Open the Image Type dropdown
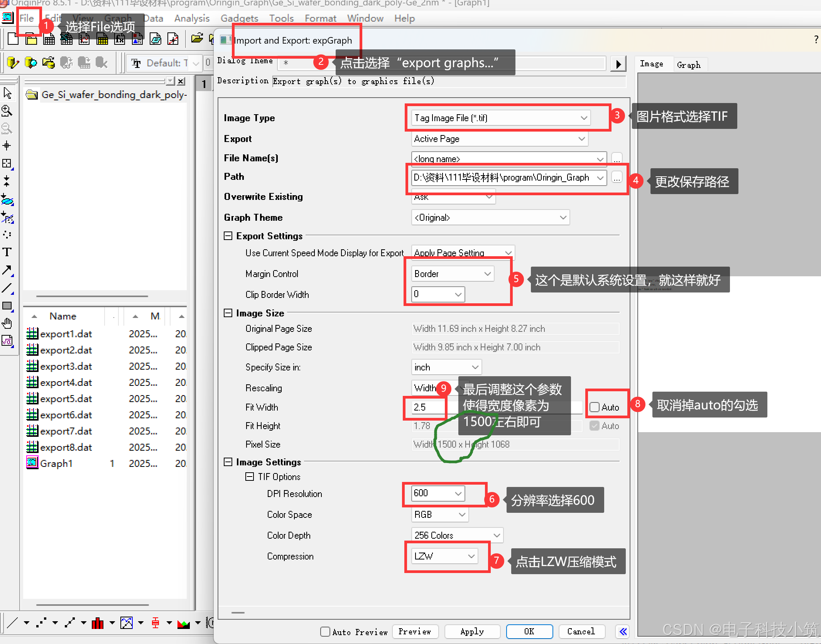821x644 pixels. tap(584, 118)
